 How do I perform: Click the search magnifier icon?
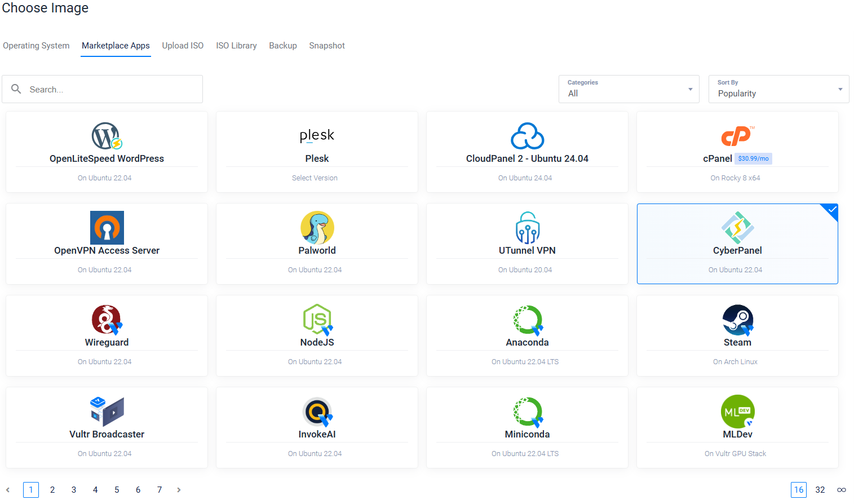pyautogui.click(x=16, y=89)
